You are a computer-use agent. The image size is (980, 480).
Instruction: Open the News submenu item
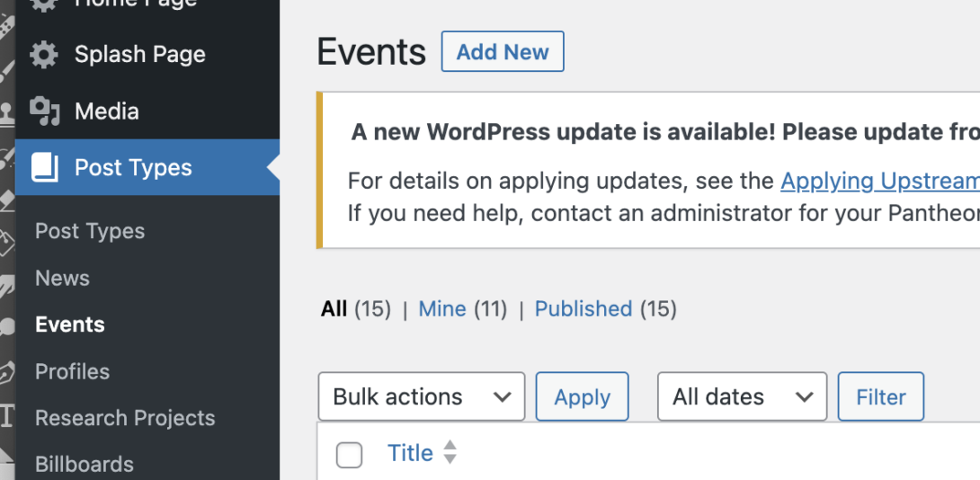click(x=63, y=278)
